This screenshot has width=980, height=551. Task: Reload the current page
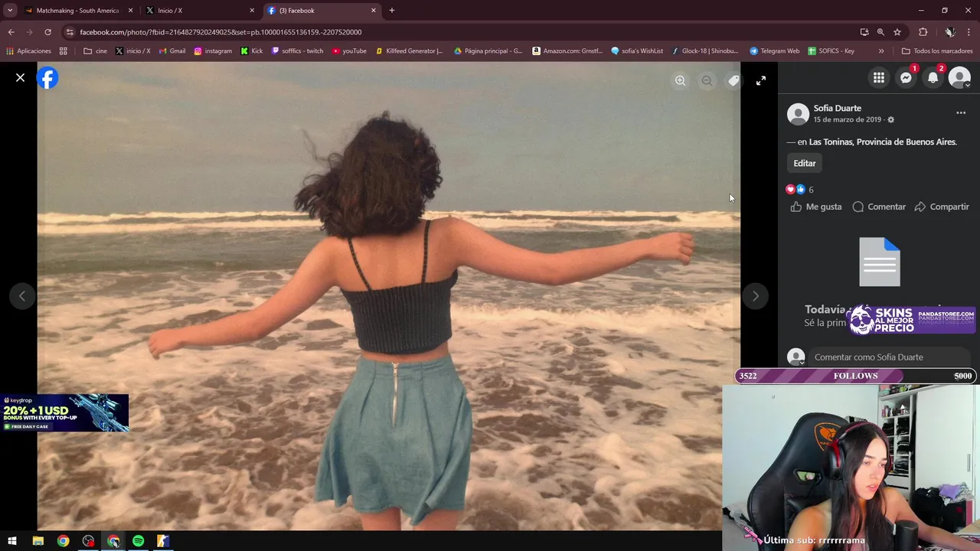tap(47, 32)
